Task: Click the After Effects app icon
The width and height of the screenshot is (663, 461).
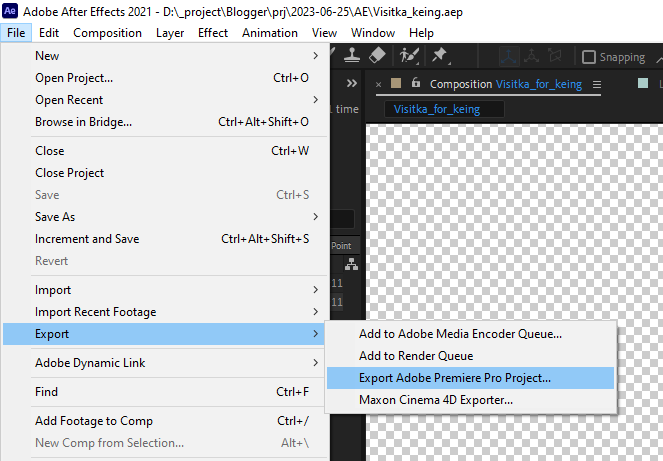Action: coord(10,11)
